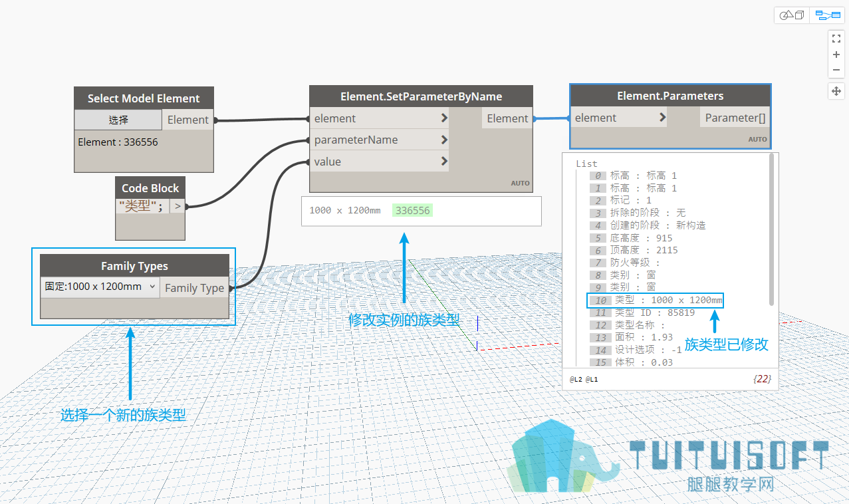Click the parameterName input chevron

(x=444, y=140)
